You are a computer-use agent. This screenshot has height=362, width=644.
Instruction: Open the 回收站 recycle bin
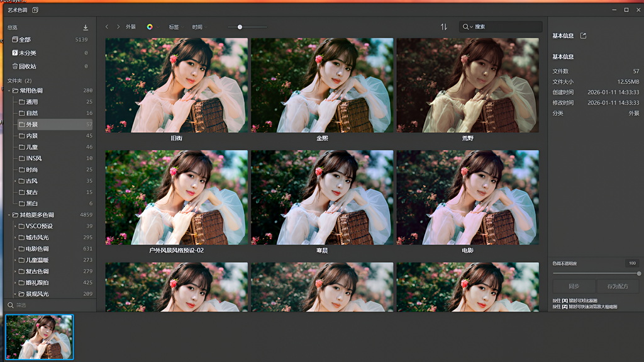pos(27,66)
